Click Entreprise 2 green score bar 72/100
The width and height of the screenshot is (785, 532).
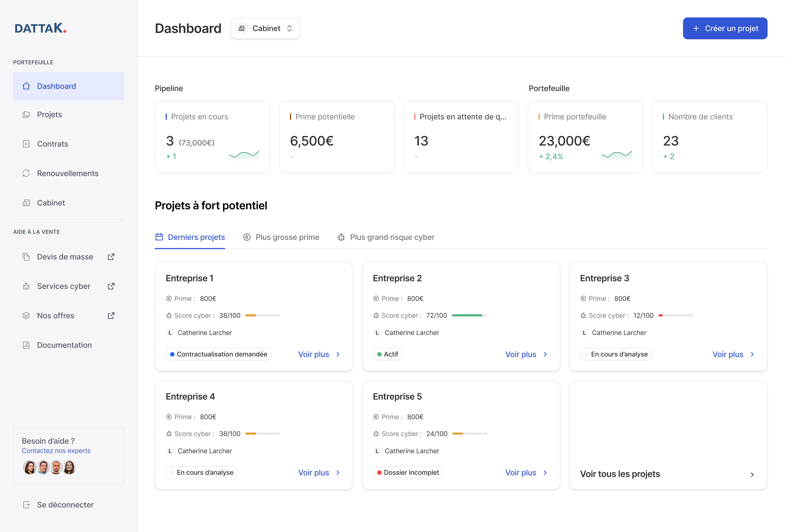click(469, 315)
